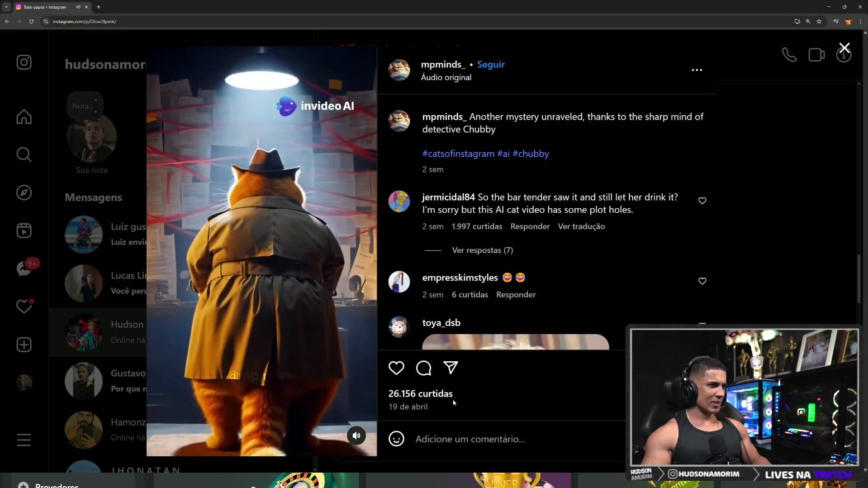Click the comments panel scrollbar
Image resolution: width=868 pixels, height=488 pixels.
click(x=859, y=279)
